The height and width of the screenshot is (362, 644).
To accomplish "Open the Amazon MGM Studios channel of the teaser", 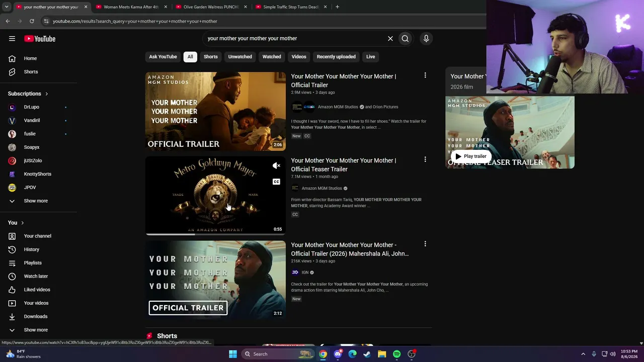I will [321, 188].
